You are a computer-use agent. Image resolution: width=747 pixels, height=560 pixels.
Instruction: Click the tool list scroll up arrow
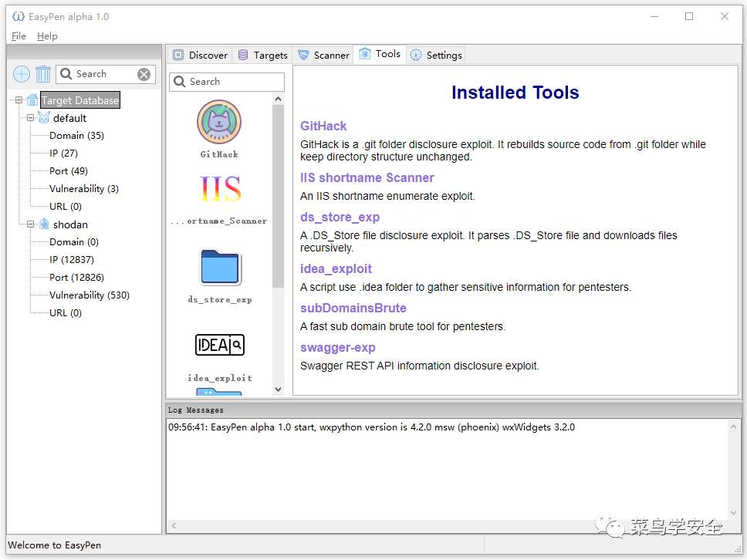tap(279, 99)
